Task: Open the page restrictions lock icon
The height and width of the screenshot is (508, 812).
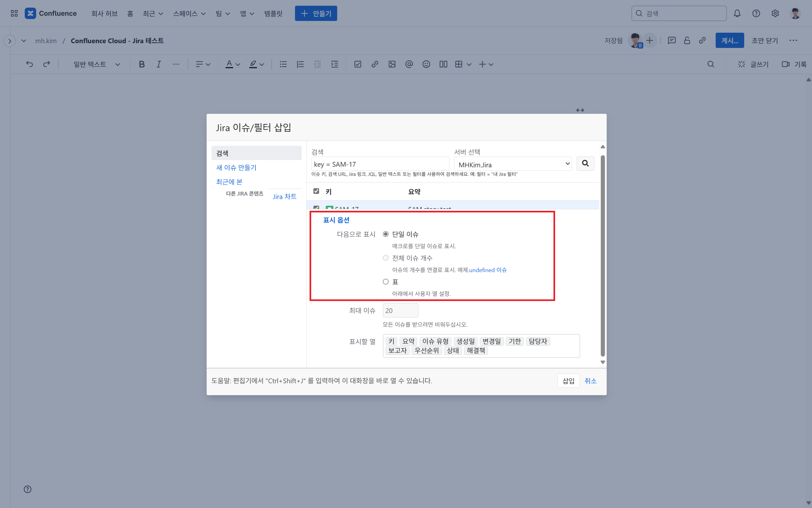Action: pos(687,41)
